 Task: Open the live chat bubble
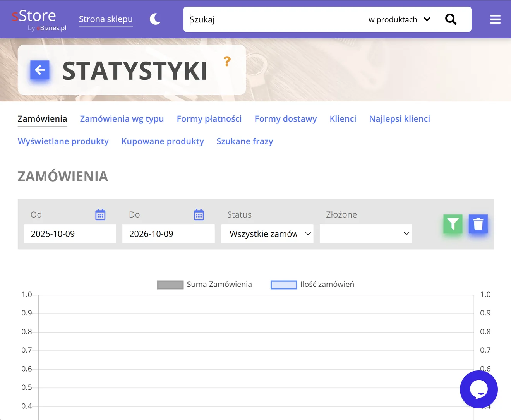pos(479,389)
